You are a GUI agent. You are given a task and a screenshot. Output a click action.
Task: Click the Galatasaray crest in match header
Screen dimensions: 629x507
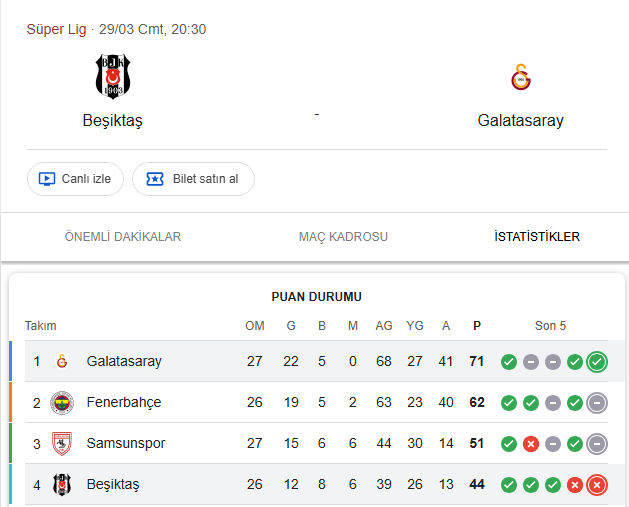[520, 77]
